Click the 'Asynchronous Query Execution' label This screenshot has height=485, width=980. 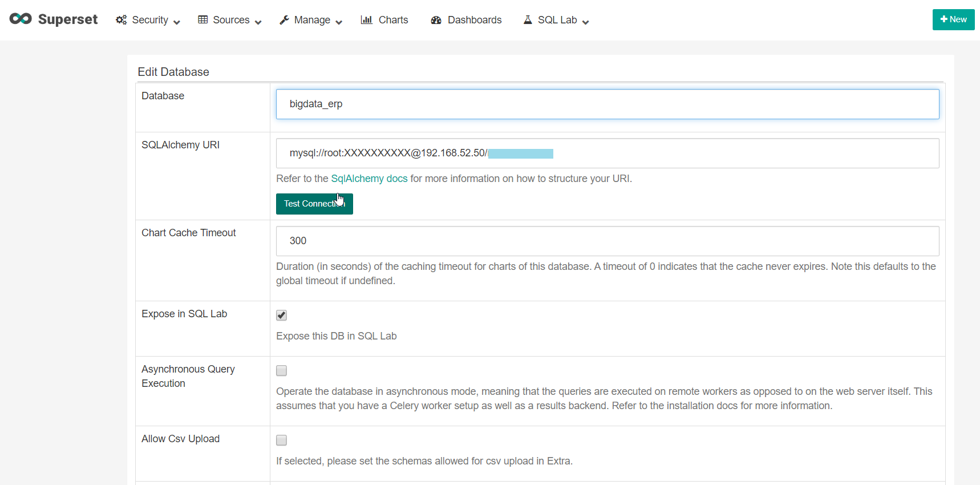coord(188,376)
